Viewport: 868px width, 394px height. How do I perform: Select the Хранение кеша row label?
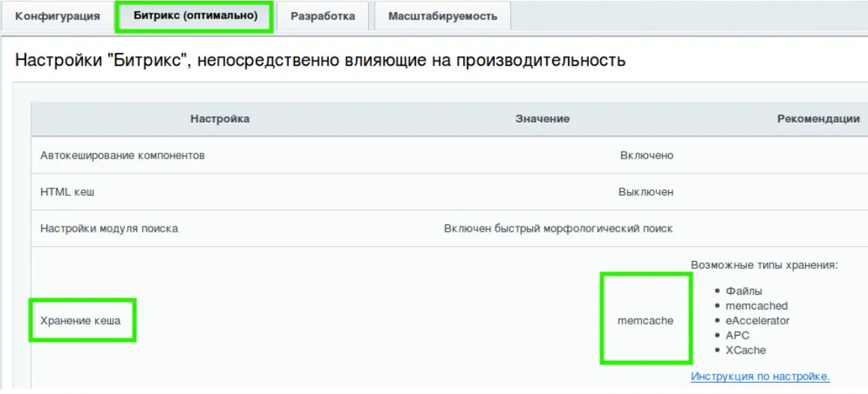coord(80,320)
